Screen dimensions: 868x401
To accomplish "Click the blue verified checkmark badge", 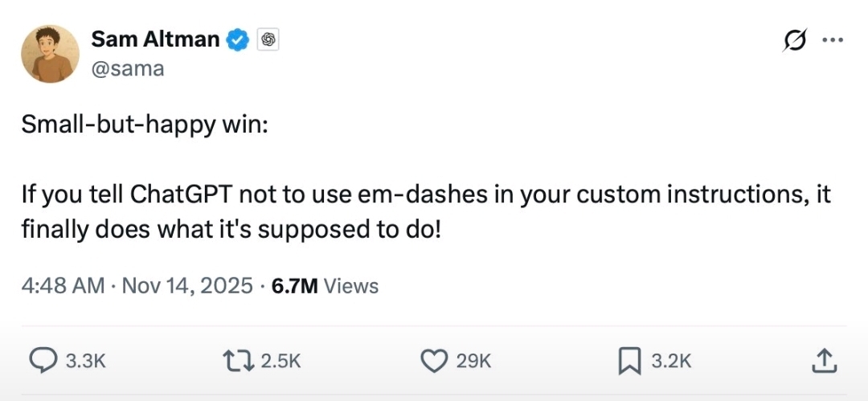I will pos(238,39).
